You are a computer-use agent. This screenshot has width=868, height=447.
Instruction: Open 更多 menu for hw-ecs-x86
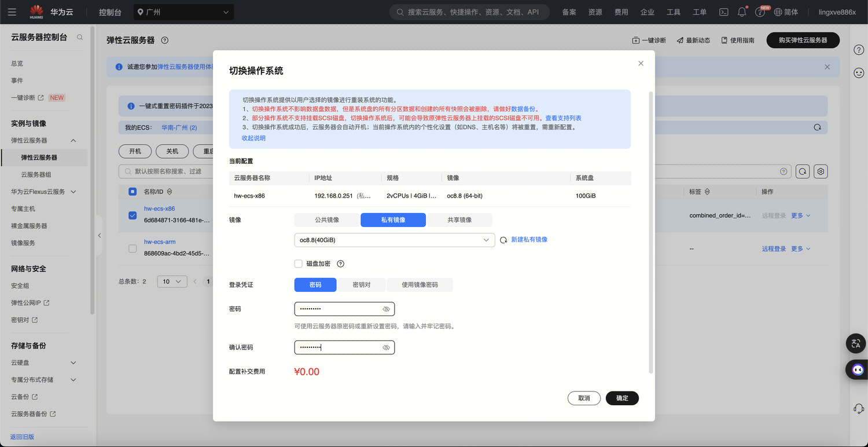(801, 215)
